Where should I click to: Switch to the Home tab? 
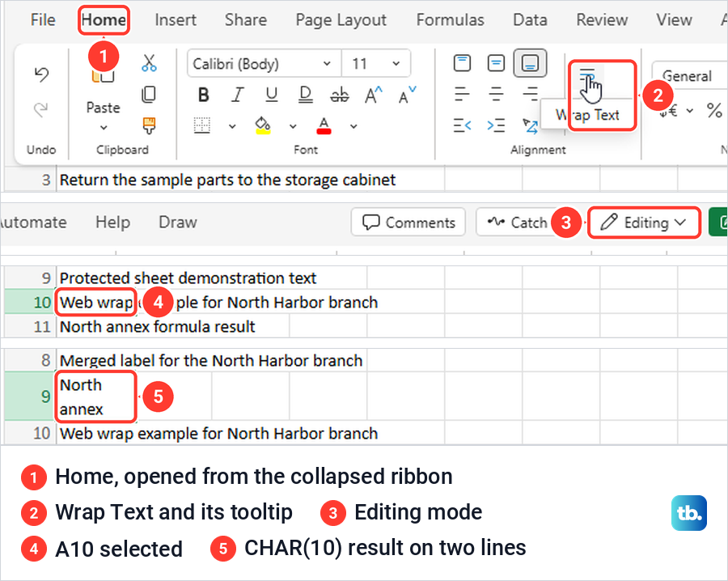click(104, 20)
